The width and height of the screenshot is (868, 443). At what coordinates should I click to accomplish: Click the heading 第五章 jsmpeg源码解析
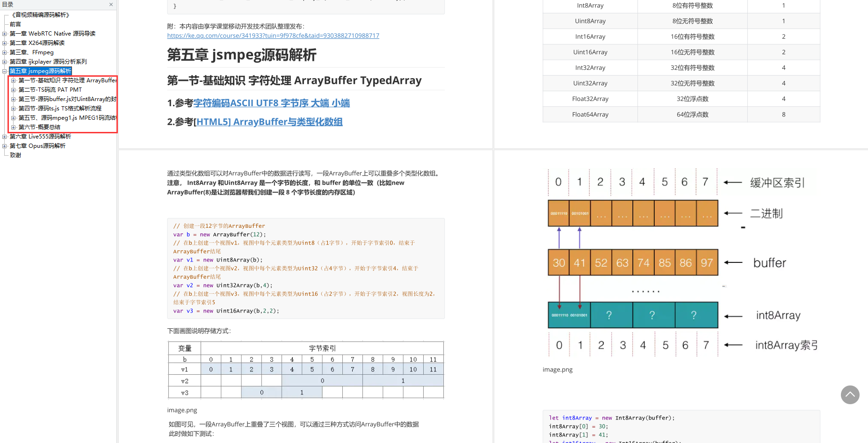tap(242, 55)
